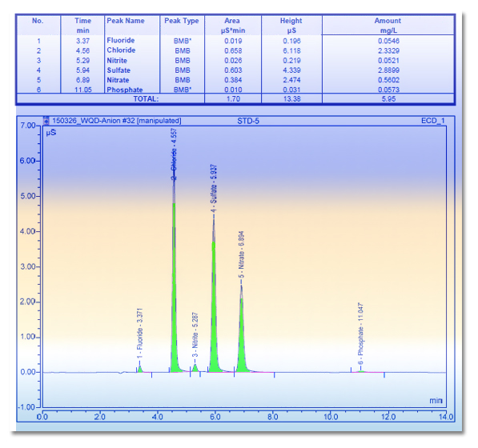This screenshot has width=478, height=448.
Task: Click the '4 - Sulfate - 5.937' peak label
Action: 214,189
